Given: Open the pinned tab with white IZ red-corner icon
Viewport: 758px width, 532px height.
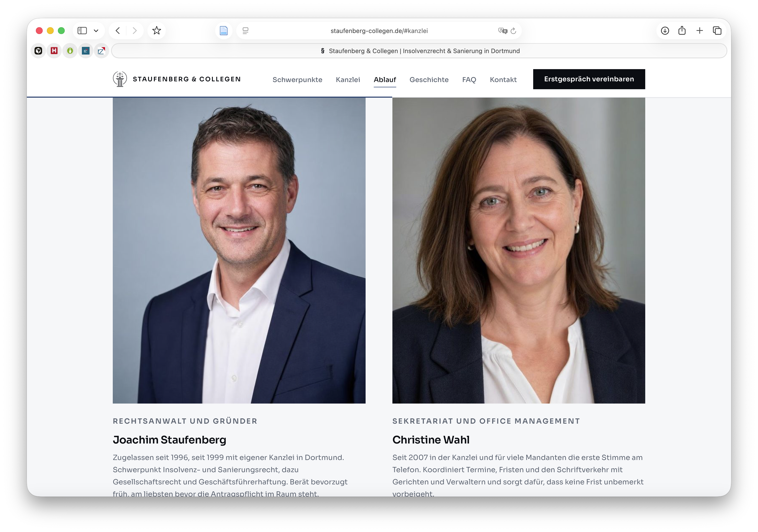Looking at the screenshot, I should coord(101,51).
